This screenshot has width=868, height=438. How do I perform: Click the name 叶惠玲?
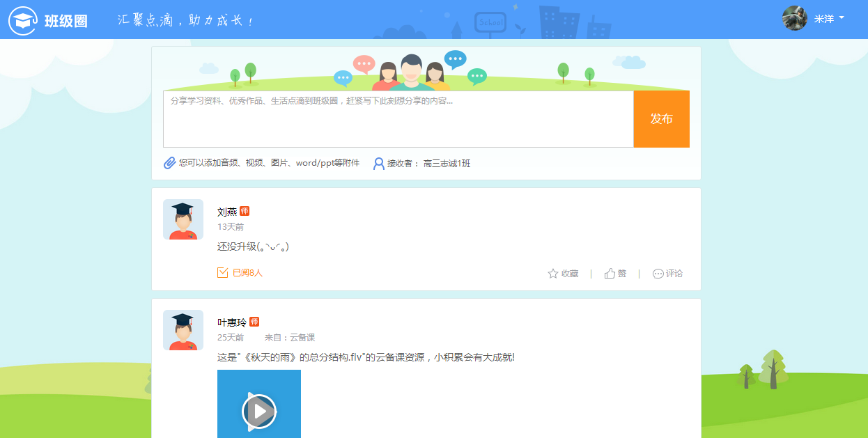pos(232,322)
